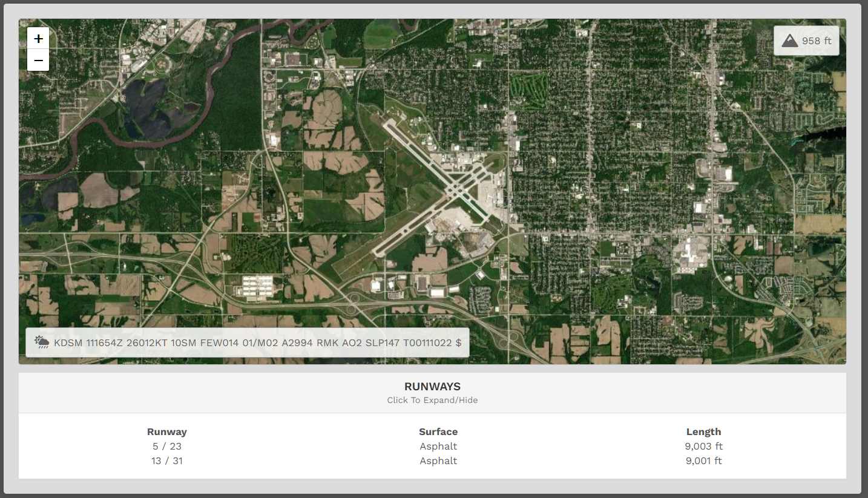Click the Length column header
This screenshot has height=498, width=868.
(x=703, y=432)
